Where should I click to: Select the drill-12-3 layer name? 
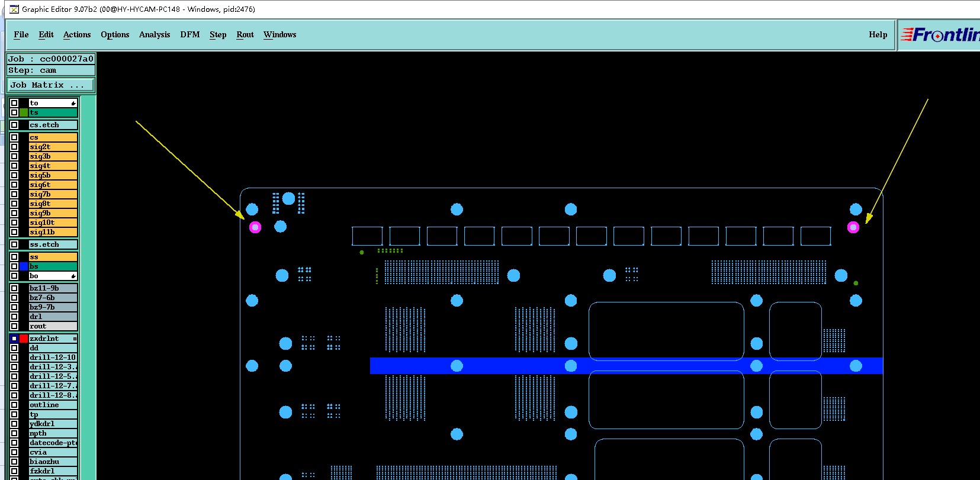point(53,367)
